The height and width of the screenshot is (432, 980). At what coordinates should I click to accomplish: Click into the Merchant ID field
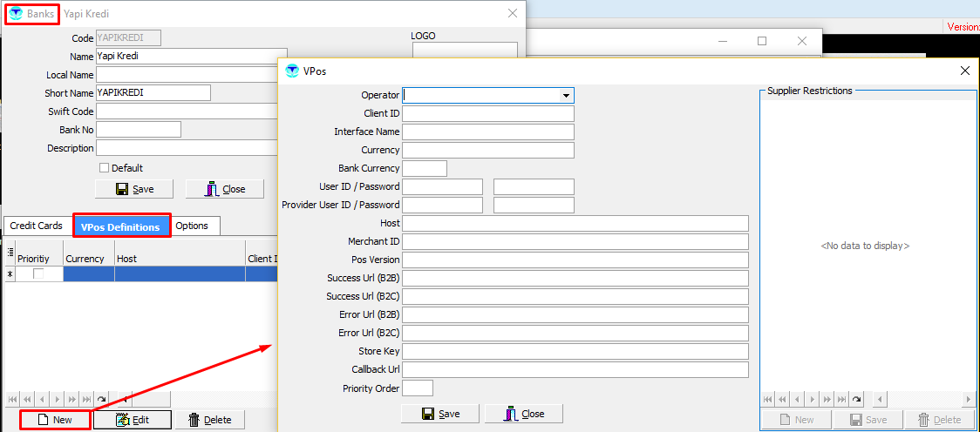575,241
